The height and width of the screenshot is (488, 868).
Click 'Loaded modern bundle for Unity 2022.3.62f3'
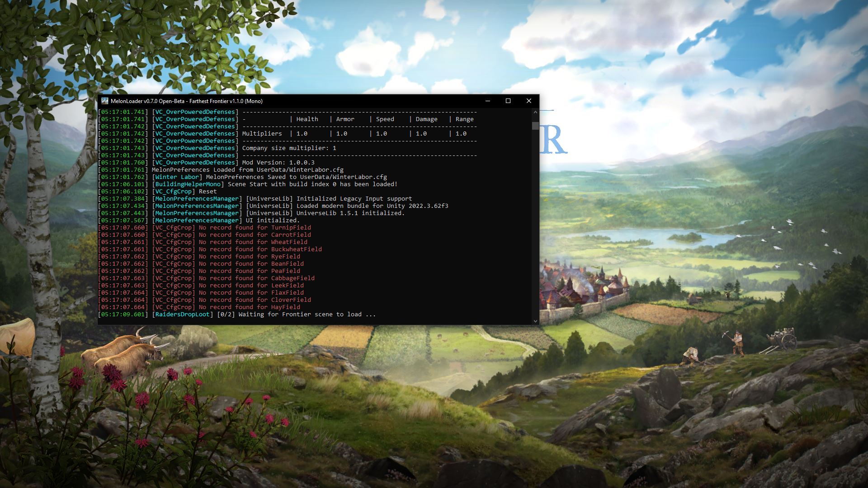[373, 206]
